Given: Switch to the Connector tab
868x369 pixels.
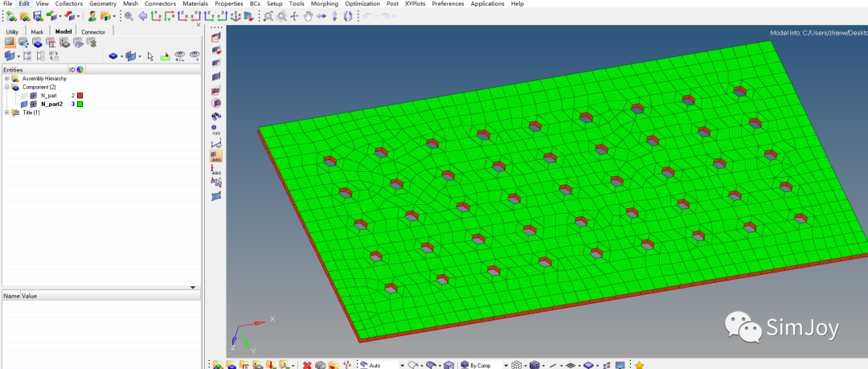Looking at the screenshot, I should click(93, 31).
